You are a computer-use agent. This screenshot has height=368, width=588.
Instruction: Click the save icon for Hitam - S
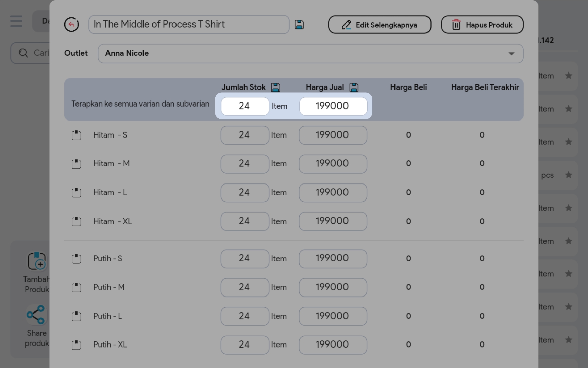pyautogui.click(x=77, y=135)
